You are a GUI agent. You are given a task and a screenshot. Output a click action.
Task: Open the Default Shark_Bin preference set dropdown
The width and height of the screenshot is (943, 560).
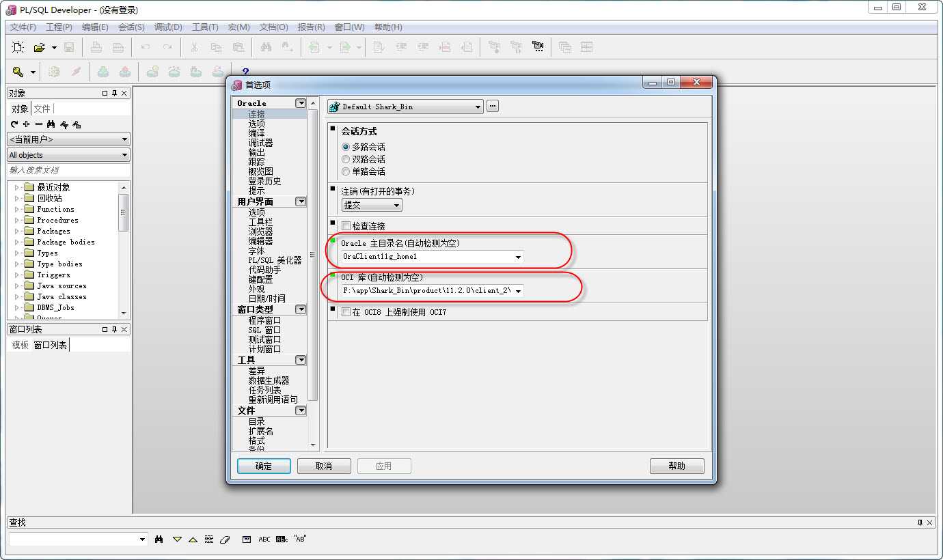point(478,107)
